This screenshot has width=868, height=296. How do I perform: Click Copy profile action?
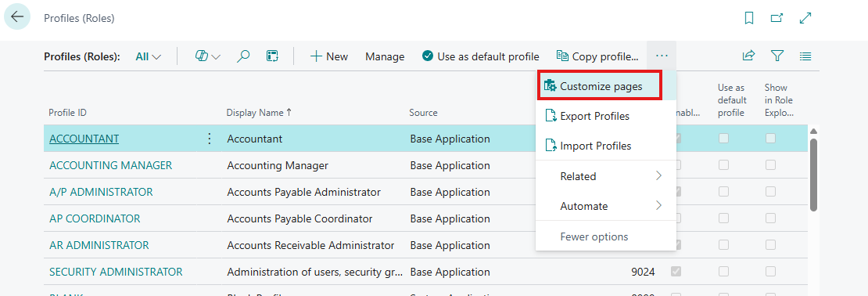[x=597, y=56]
